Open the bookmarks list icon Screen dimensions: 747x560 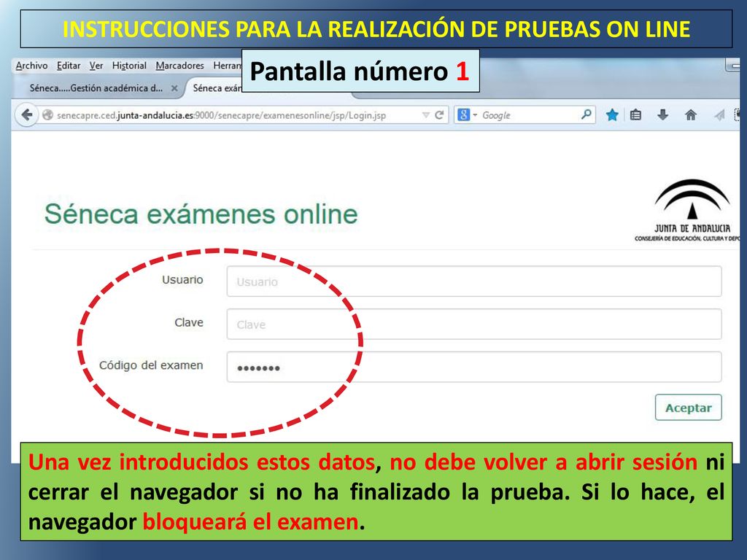click(x=635, y=114)
